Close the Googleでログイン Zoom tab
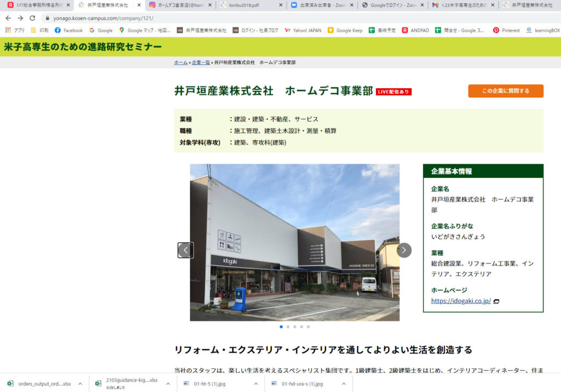The width and height of the screenshot is (561, 392). pyautogui.click(x=422, y=5)
